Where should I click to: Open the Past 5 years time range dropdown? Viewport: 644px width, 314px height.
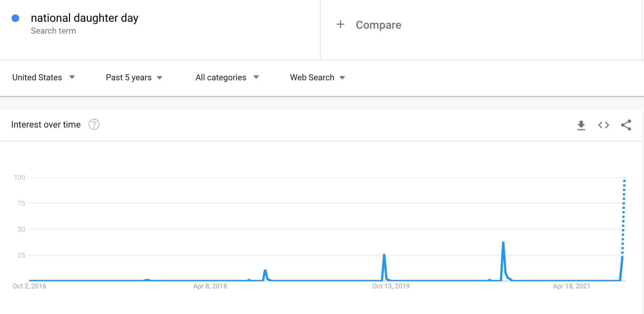click(x=134, y=77)
